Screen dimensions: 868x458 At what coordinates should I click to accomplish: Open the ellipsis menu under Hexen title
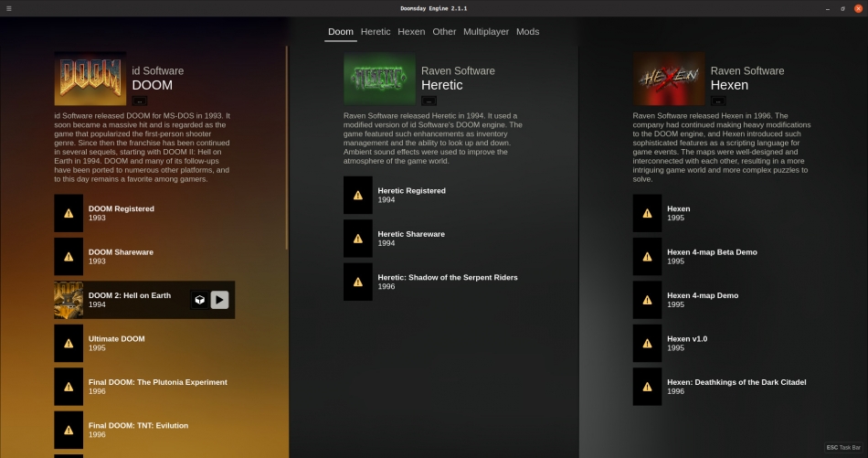click(718, 101)
